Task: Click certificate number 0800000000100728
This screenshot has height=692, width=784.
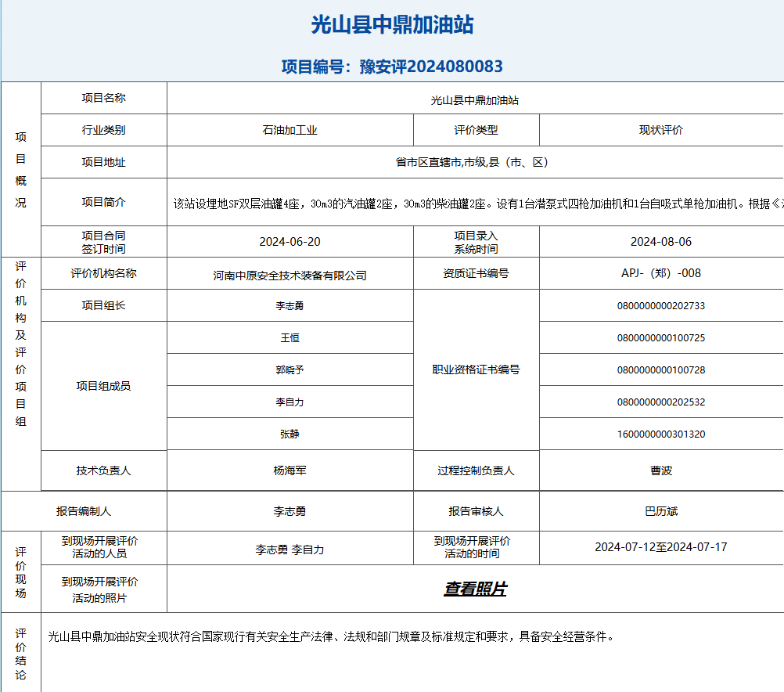Action: [x=661, y=369]
